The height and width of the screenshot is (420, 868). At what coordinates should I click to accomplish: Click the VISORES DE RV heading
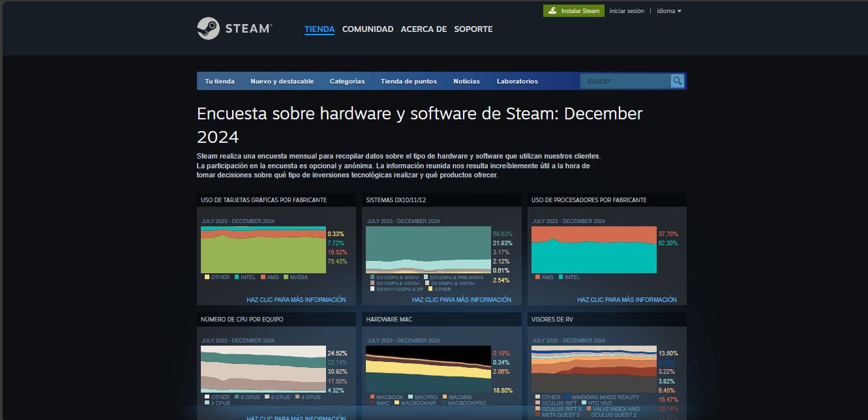point(553,320)
